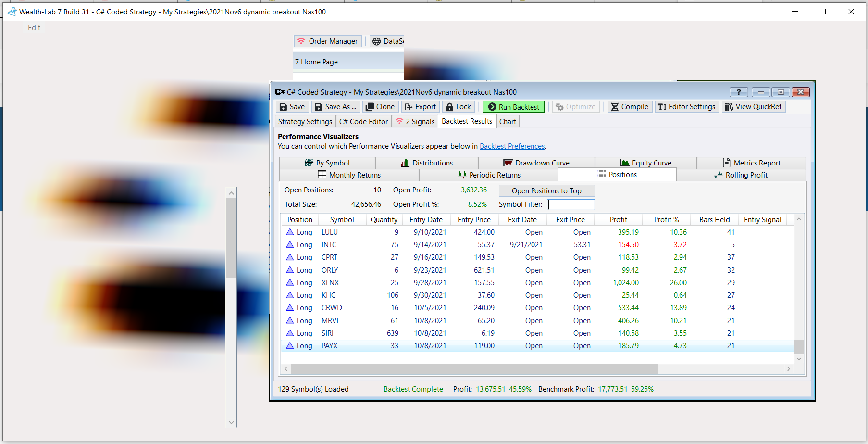Viewport: 868px width, 444px height.
Task: Open the Drawdown Curve tab
Action: pyautogui.click(x=536, y=163)
